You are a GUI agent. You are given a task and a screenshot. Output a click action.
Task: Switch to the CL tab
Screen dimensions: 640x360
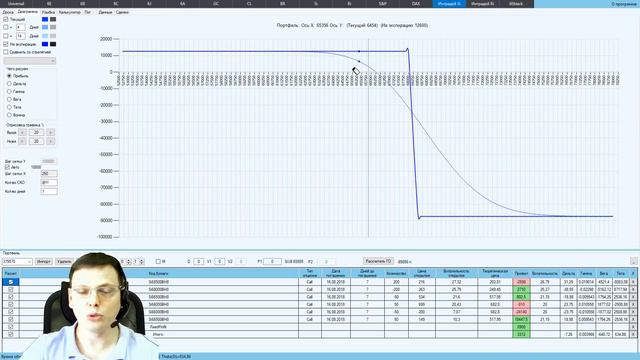(249, 4)
